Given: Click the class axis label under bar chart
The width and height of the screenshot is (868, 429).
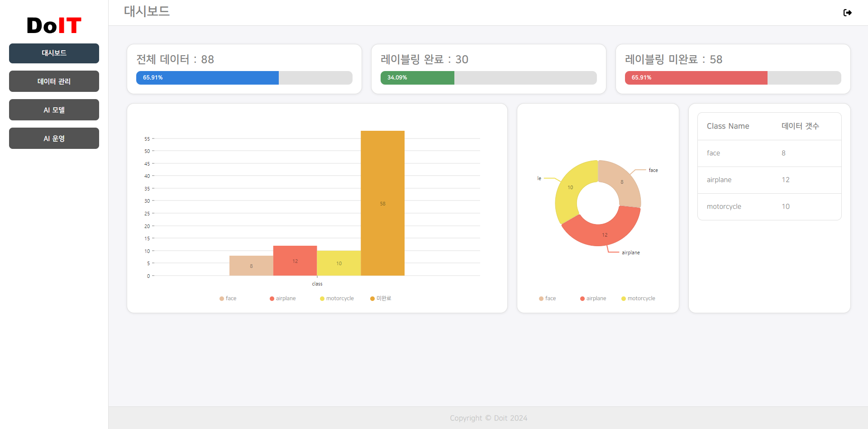Looking at the screenshot, I should [317, 284].
